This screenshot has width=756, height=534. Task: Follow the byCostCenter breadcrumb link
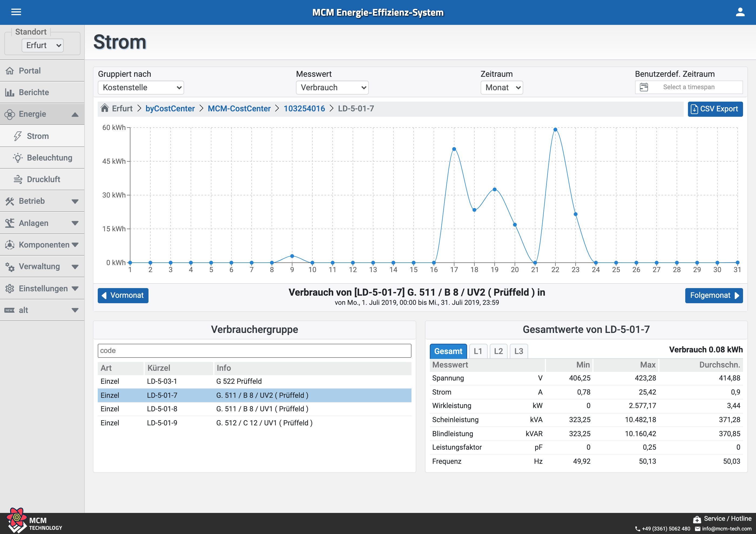point(170,109)
